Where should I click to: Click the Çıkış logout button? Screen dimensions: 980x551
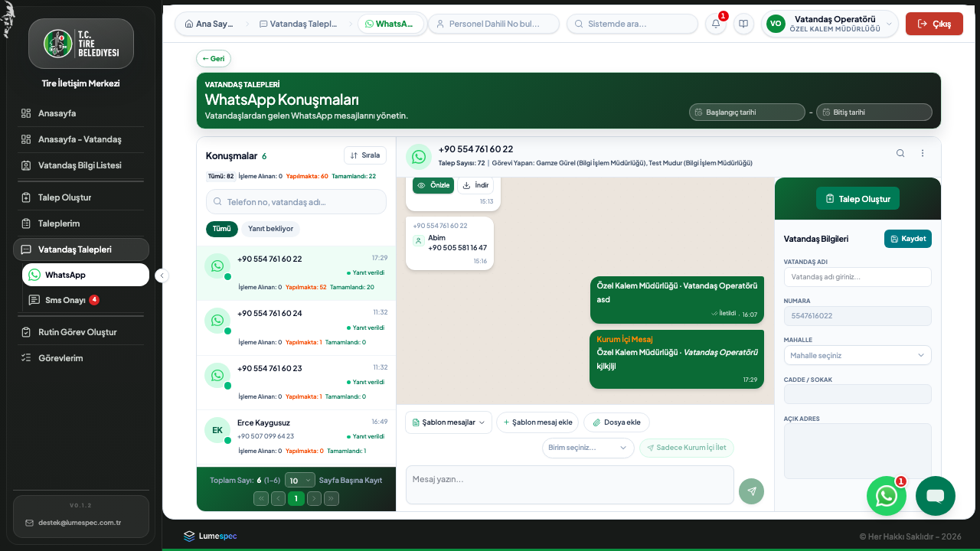point(934,24)
